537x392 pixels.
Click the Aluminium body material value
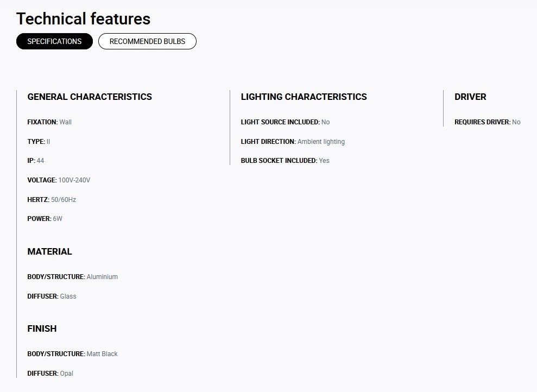(x=102, y=276)
